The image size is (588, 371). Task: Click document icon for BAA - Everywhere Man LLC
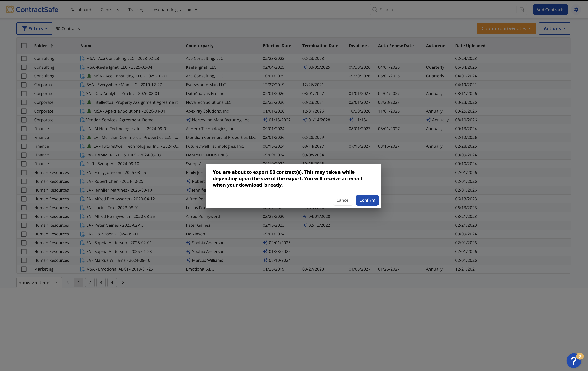pos(82,85)
